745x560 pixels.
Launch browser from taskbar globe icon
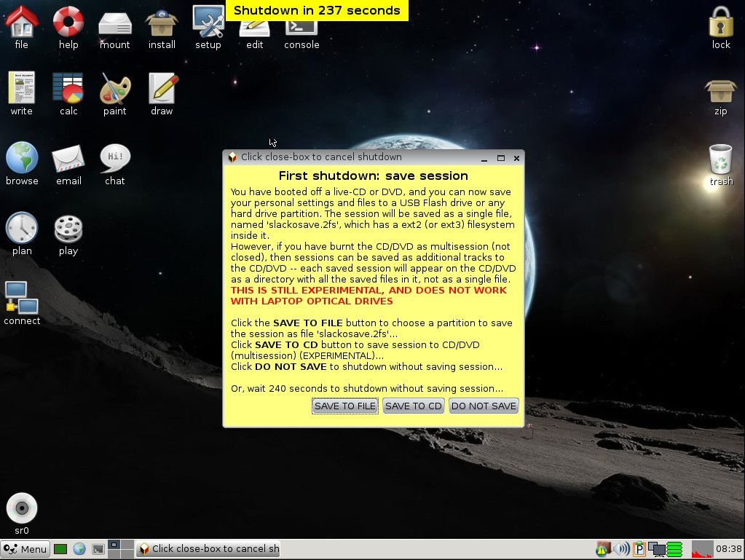click(79, 549)
